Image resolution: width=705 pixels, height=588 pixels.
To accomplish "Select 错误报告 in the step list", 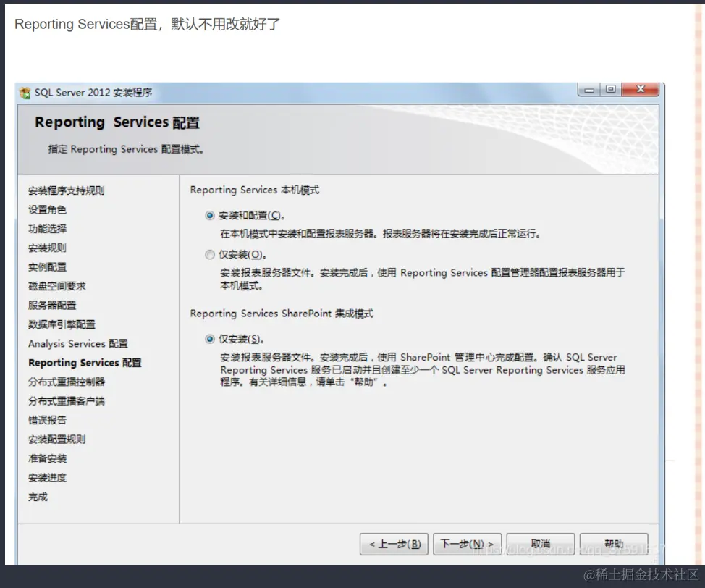I will [47, 420].
